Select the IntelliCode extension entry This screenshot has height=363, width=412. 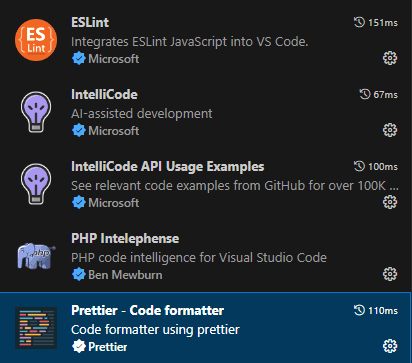tap(206, 112)
